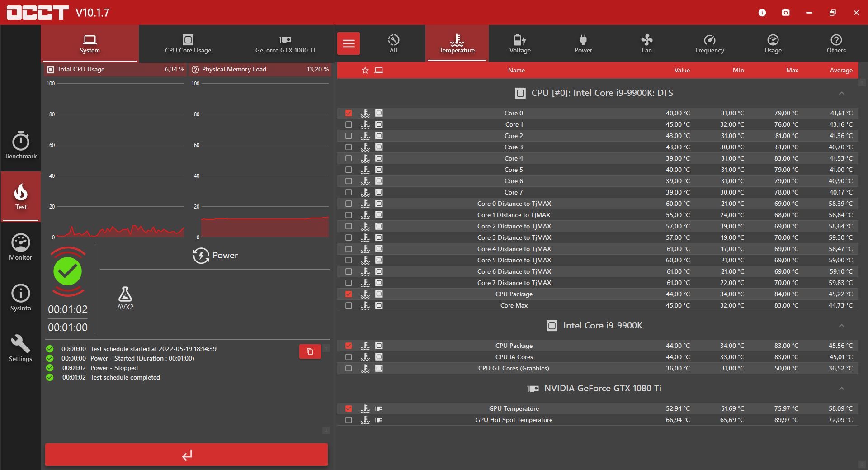Click display icon in Core 1 row

(x=379, y=124)
